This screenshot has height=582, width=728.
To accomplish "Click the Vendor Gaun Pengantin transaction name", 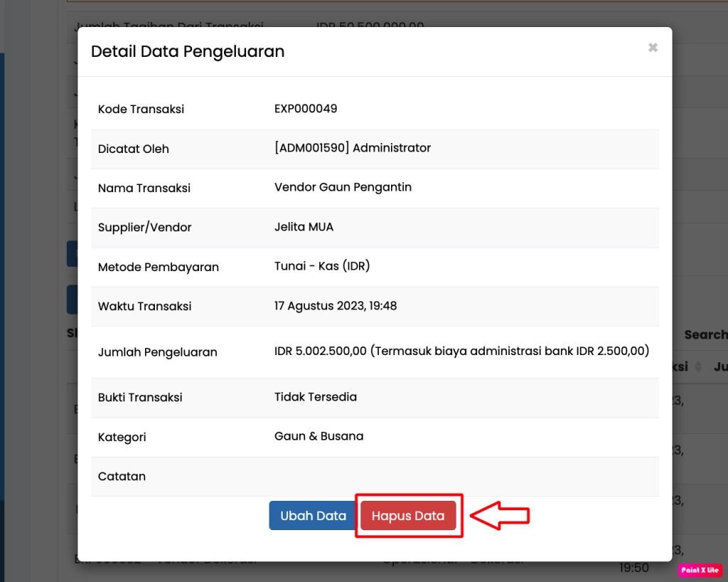I will click(x=343, y=187).
